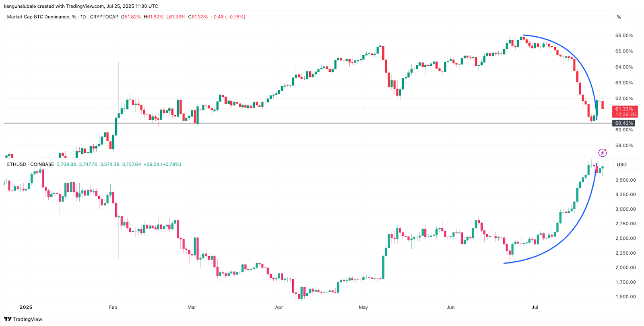Click the TradingView logo

pyautogui.click(x=23, y=319)
